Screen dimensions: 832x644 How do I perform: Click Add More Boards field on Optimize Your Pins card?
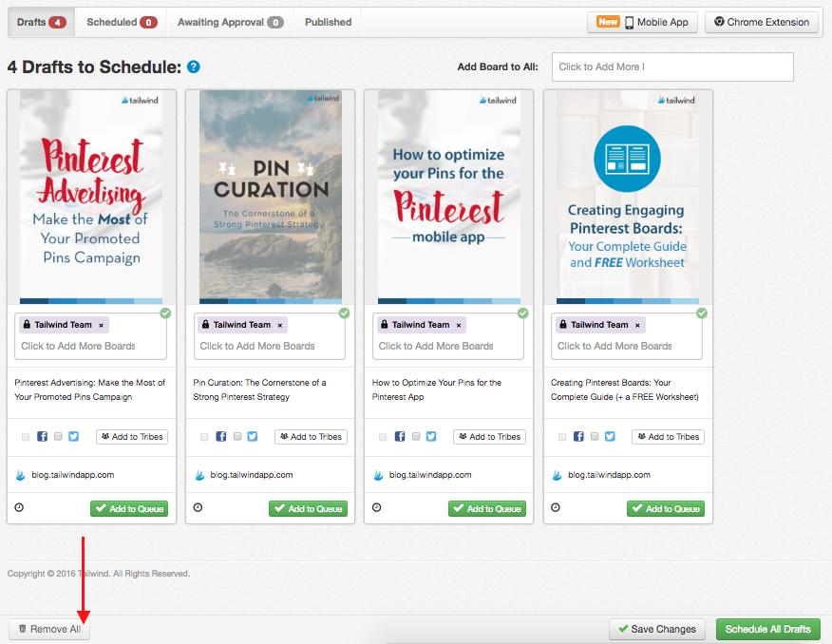436,346
